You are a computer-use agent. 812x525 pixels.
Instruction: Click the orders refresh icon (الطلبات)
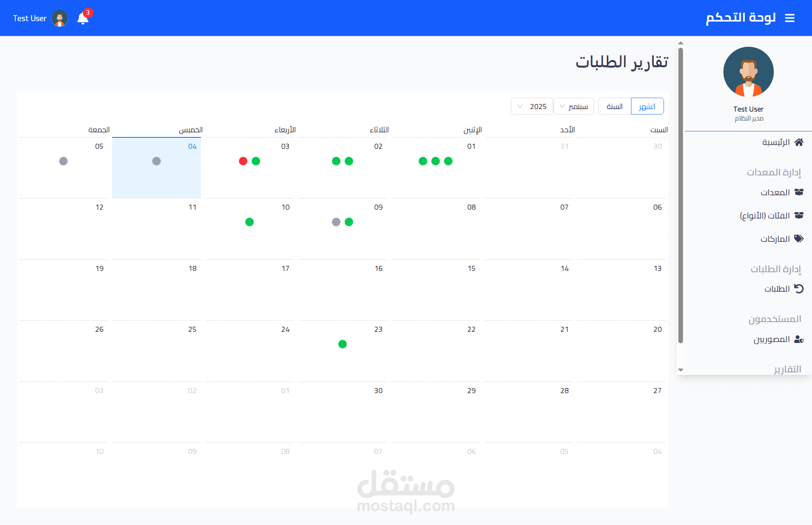799,289
